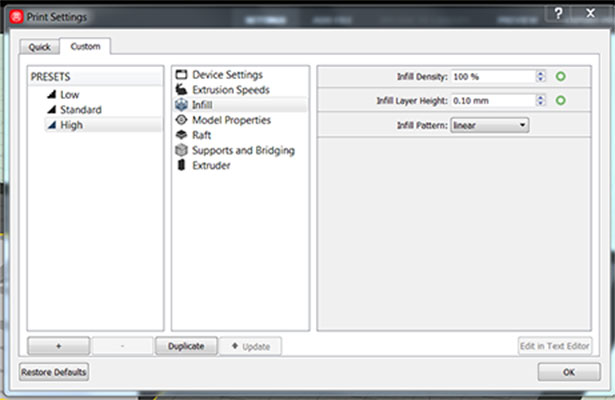Click the Infill Layer Height value field
The image size is (615, 400).
coord(494,101)
